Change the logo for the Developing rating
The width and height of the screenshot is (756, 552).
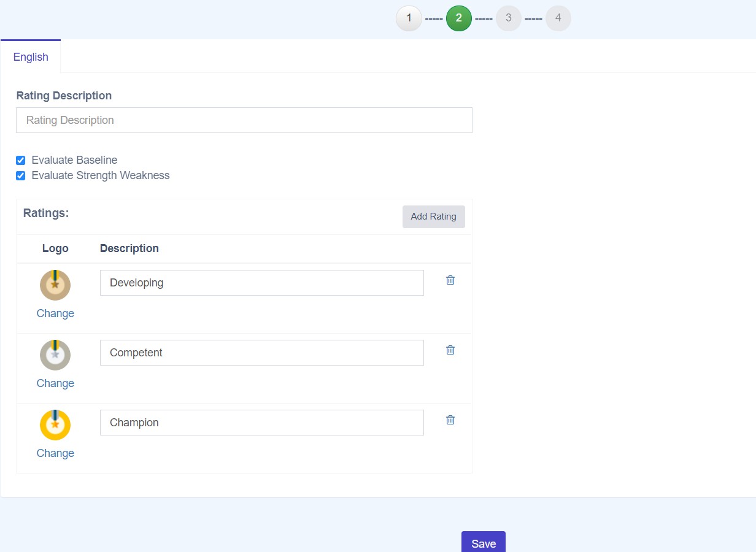[x=55, y=313]
